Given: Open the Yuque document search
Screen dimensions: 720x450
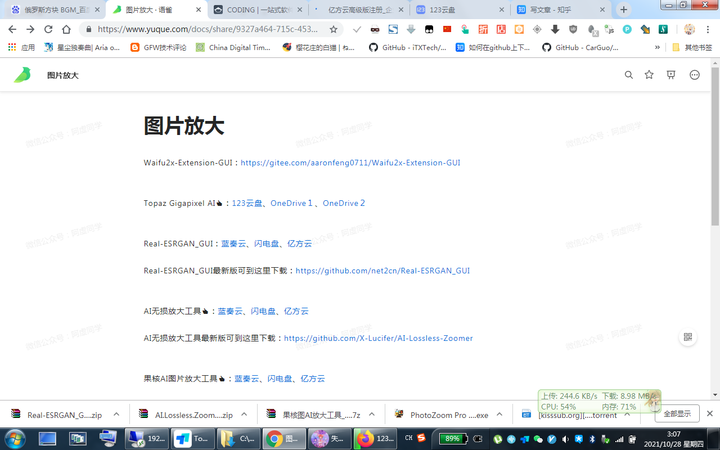Looking at the screenshot, I should 629,75.
